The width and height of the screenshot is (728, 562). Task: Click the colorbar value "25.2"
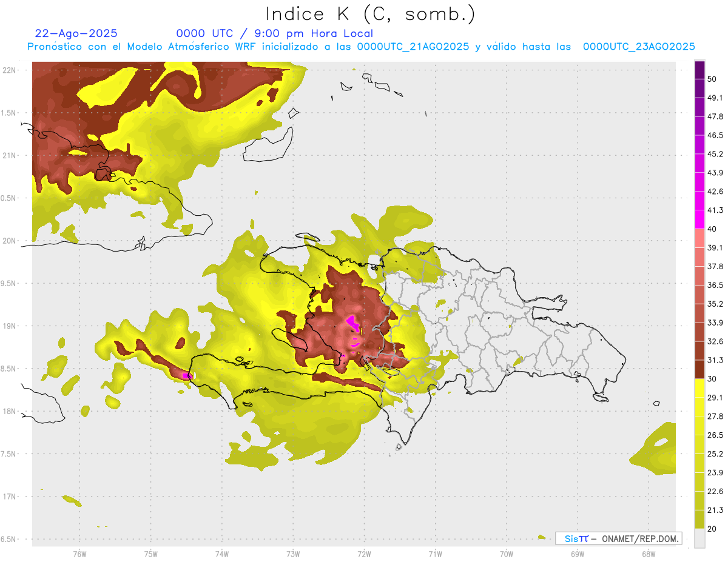715,454
